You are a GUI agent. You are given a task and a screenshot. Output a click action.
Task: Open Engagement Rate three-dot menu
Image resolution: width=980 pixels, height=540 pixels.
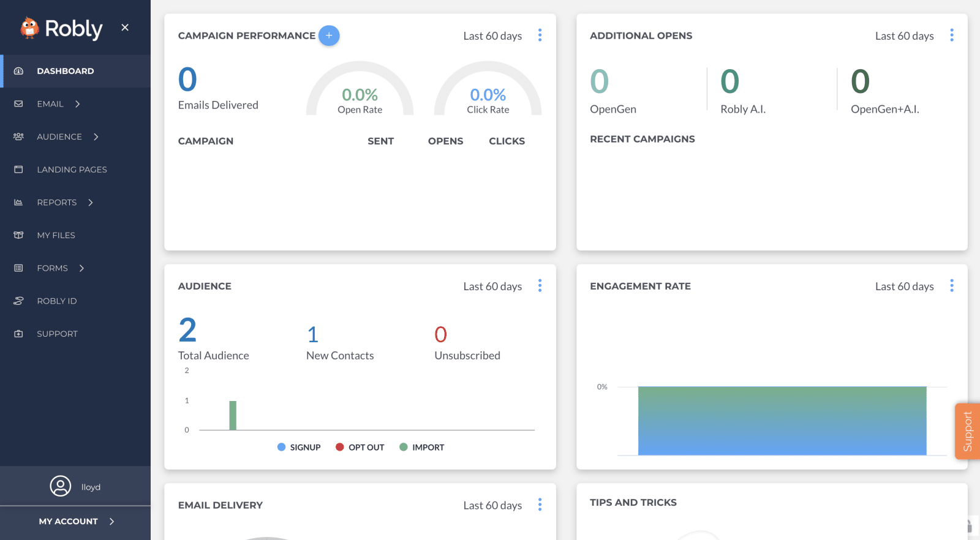[952, 285]
